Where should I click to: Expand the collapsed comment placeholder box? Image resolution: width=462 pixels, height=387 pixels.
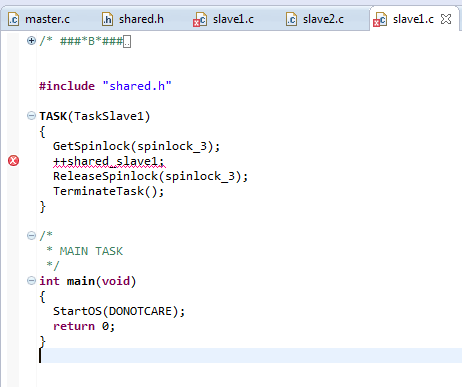(x=127, y=42)
